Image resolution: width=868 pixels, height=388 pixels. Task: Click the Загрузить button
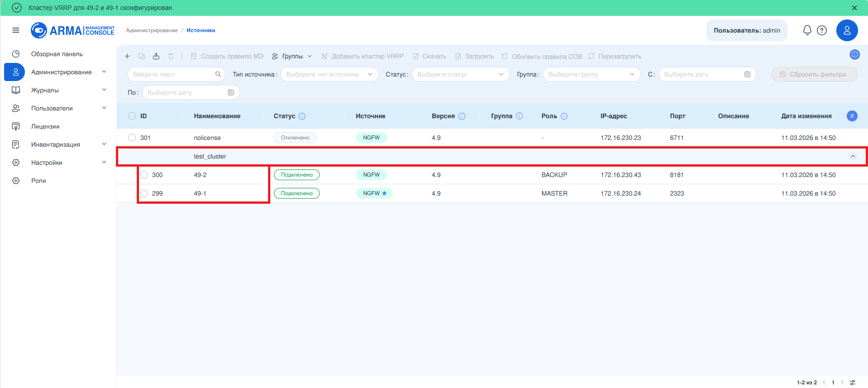pos(475,56)
